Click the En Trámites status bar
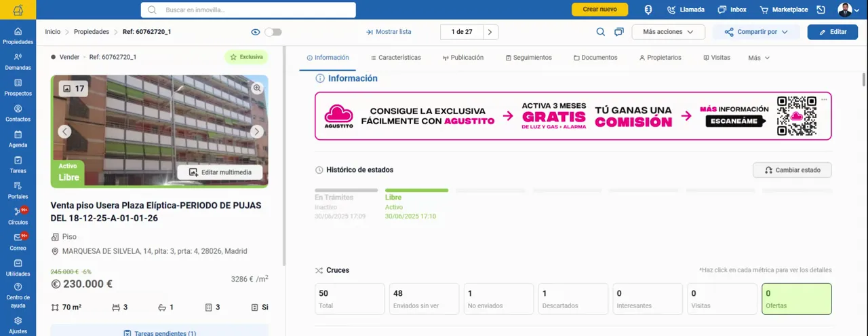The width and height of the screenshot is (868, 336). click(346, 191)
